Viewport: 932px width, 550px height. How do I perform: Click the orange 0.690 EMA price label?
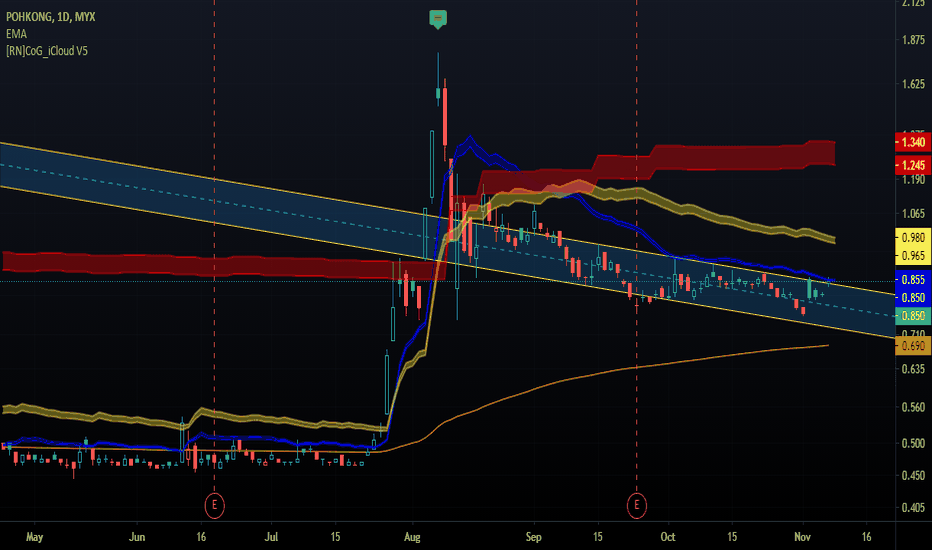(x=913, y=345)
